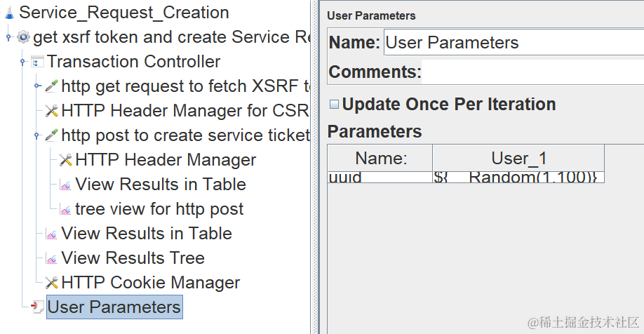644x334 pixels.
Task: Click the Name: column header in Parameters table
Action: click(380, 158)
